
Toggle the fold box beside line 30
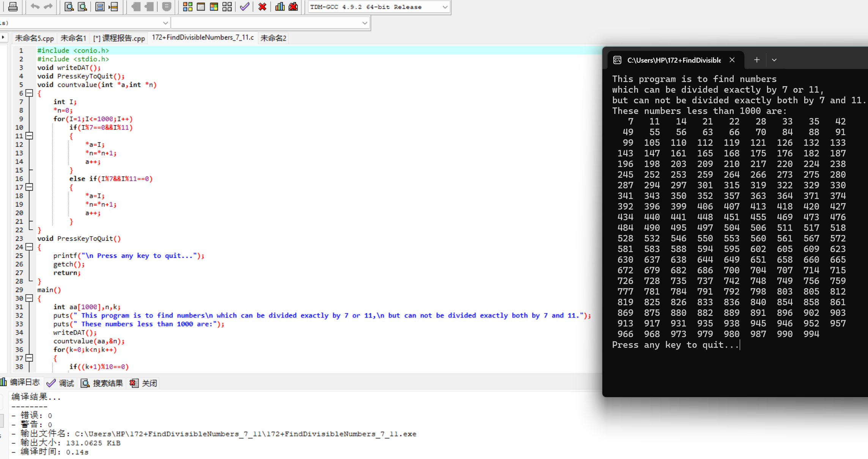tap(29, 298)
